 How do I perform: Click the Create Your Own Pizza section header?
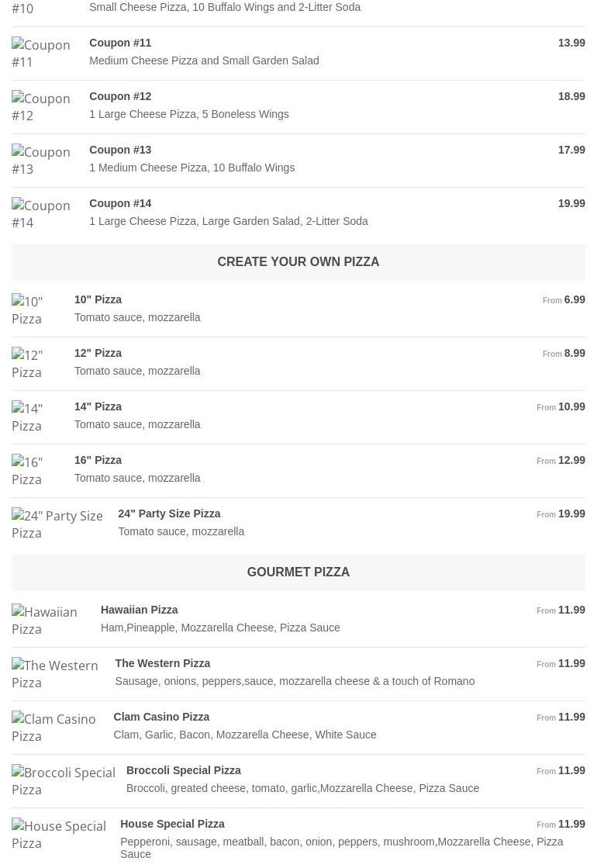(298, 262)
